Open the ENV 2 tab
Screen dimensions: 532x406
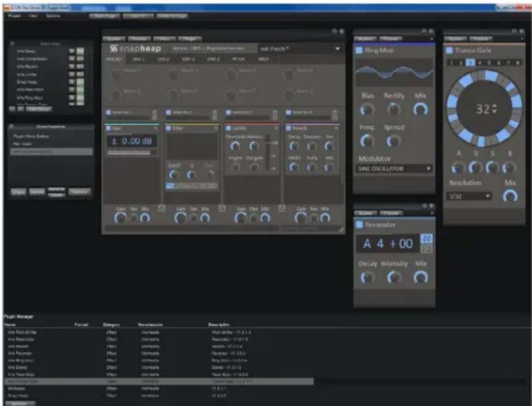coord(214,59)
